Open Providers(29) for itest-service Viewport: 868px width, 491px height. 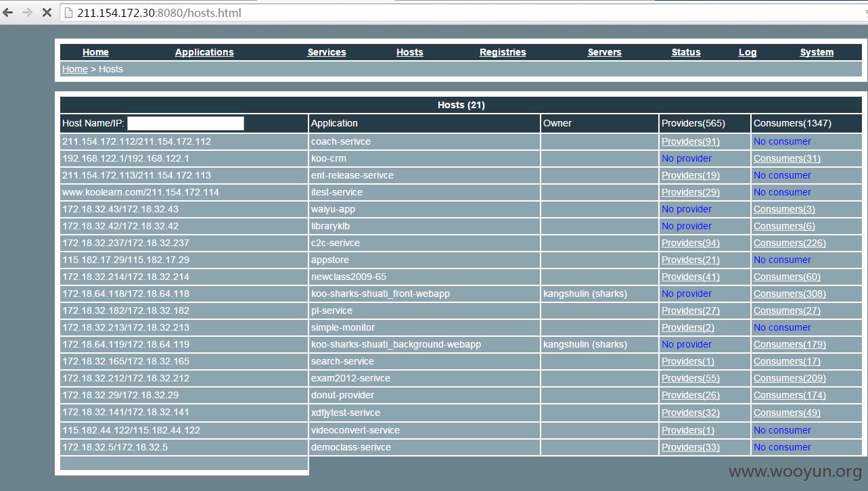coord(691,192)
